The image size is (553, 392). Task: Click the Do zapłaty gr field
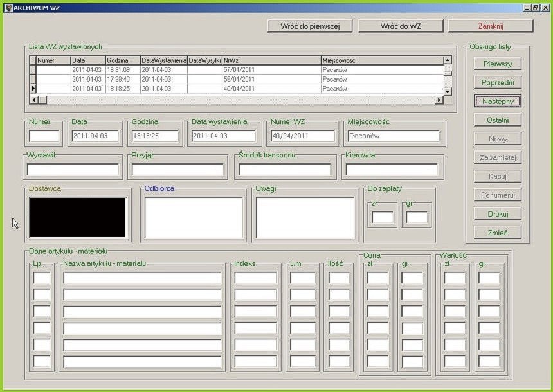tap(417, 217)
